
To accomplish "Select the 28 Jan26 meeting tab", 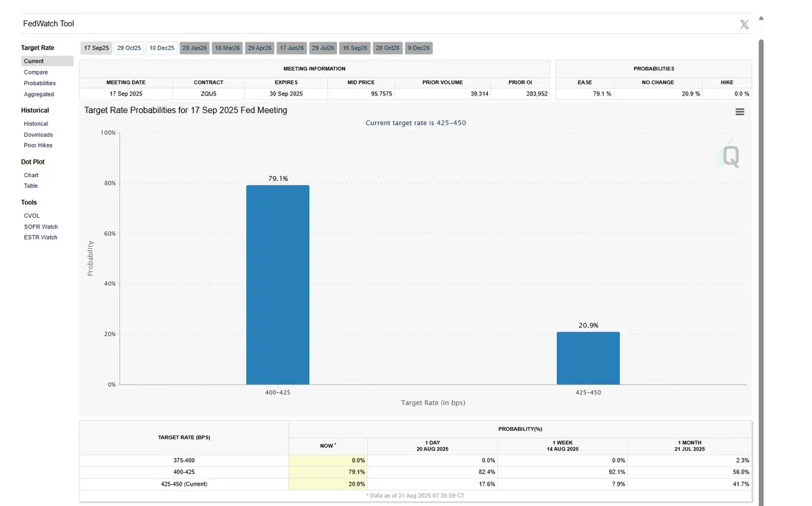I will point(194,48).
